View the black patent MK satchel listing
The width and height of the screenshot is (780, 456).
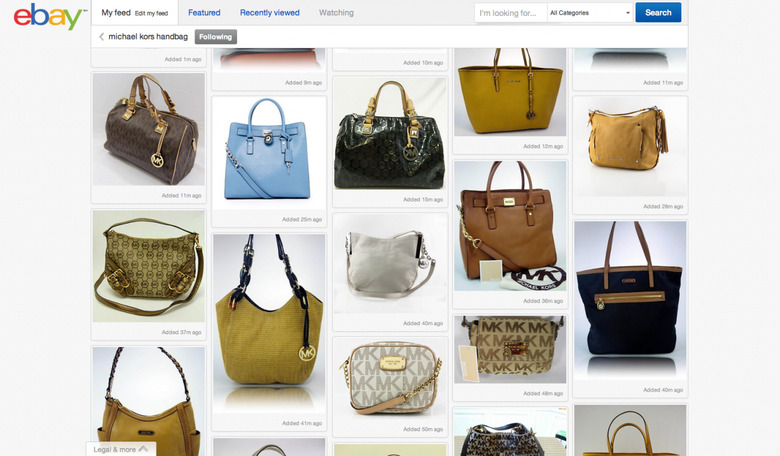coord(390,134)
